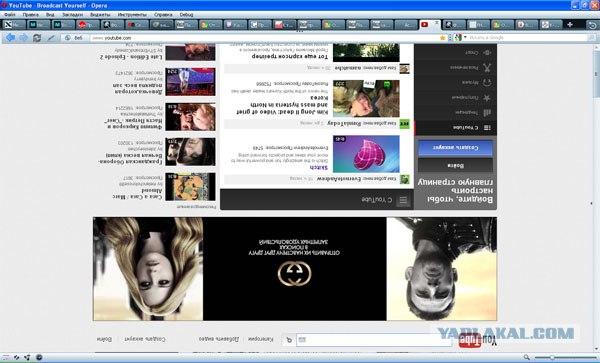Screen dimensions: 600x363
Task: Open the Войти link in YouTube header
Action: click(x=104, y=339)
